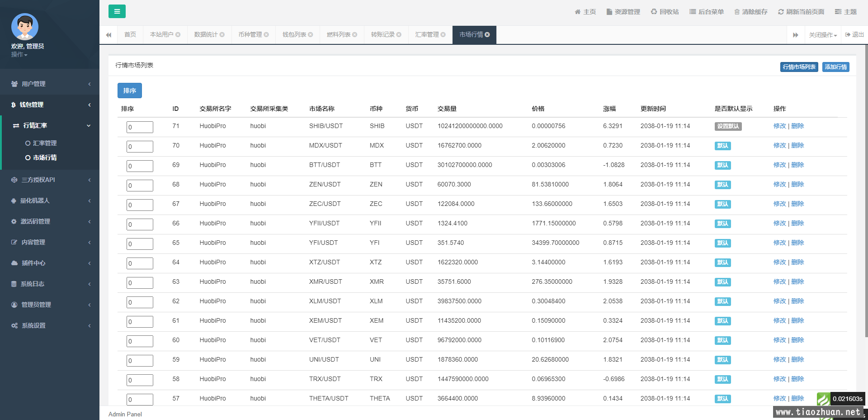Click 刷新当前页面 refresh link
The height and width of the screenshot is (420, 868).
coord(801,12)
